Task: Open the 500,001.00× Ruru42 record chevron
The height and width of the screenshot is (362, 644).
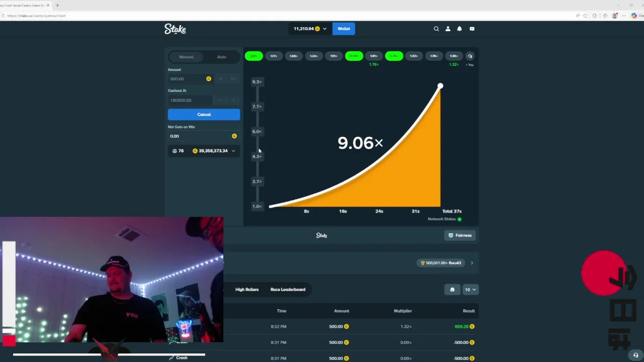Action: click(471, 263)
